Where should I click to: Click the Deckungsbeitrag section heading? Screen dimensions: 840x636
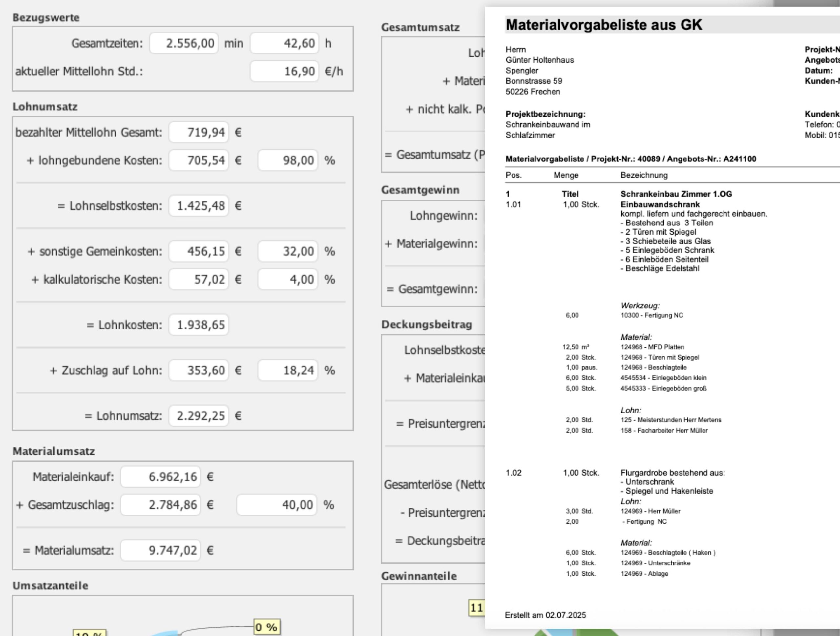coord(427,325)
